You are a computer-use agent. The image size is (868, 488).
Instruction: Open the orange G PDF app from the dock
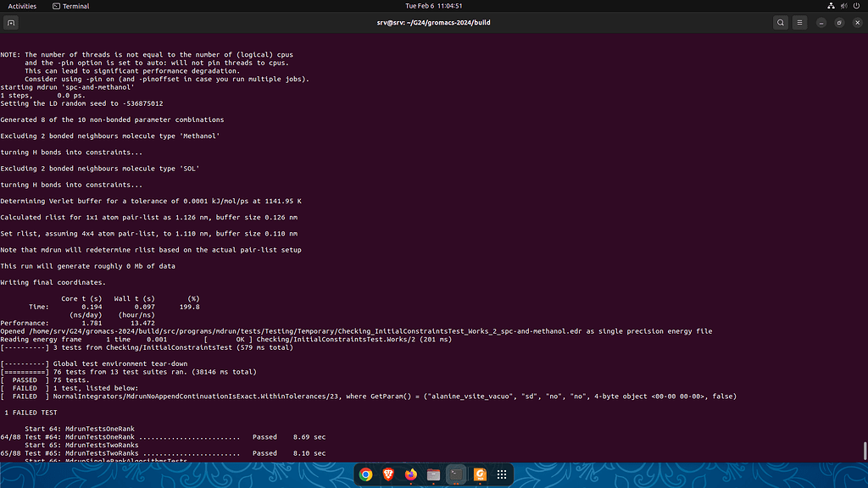(x=479, y=474)
